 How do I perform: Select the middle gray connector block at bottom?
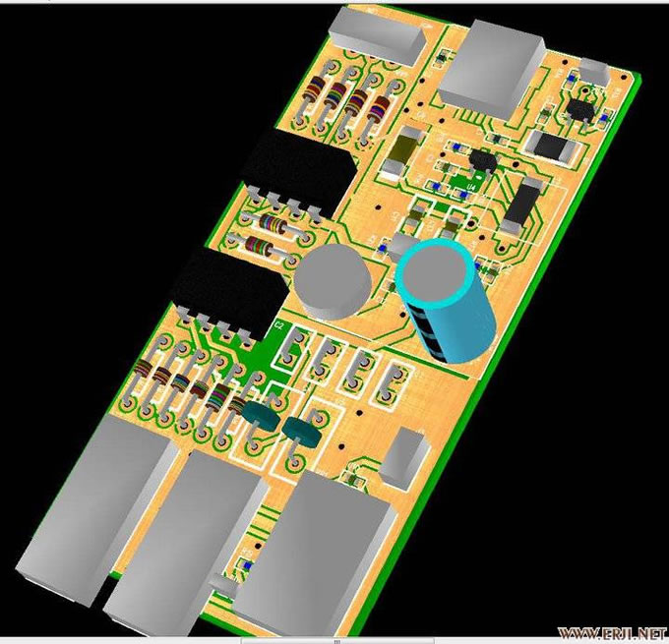(x=185, y=536)
